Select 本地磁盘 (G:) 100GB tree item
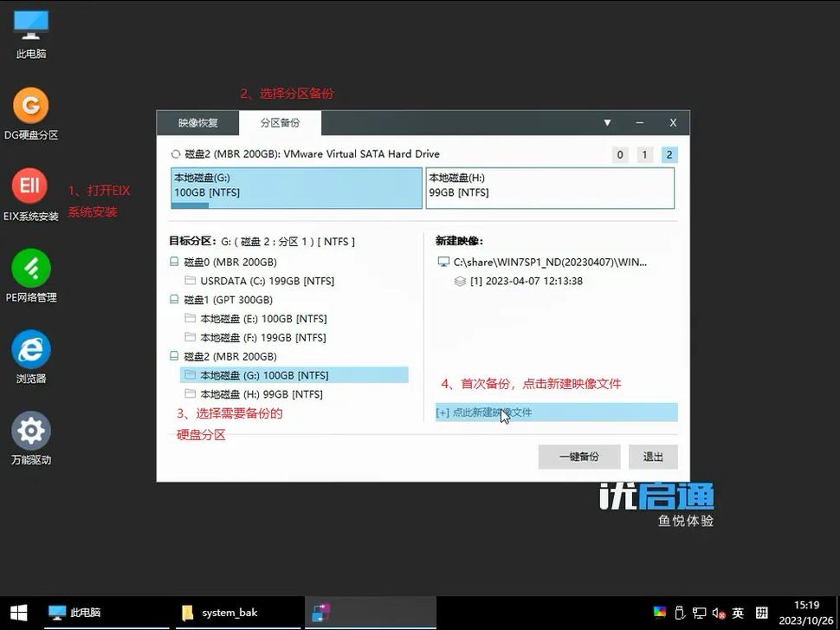 pyautogui.click(x=294, y=374)
